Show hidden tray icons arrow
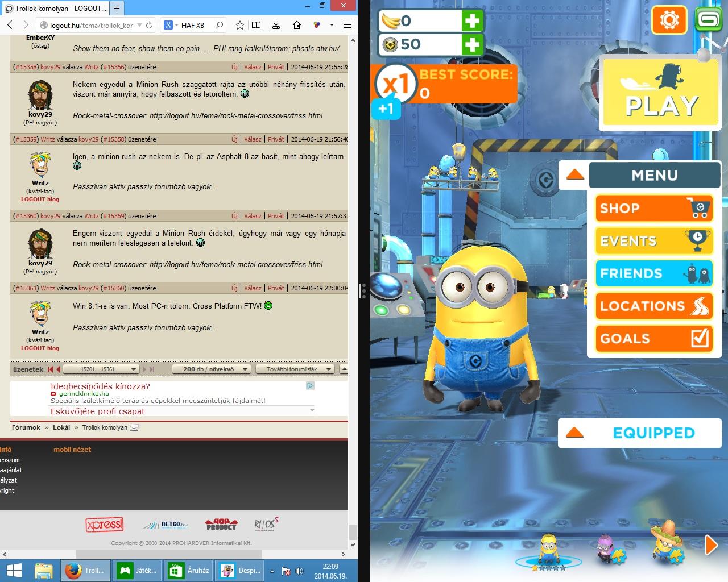 coord(272,571)
